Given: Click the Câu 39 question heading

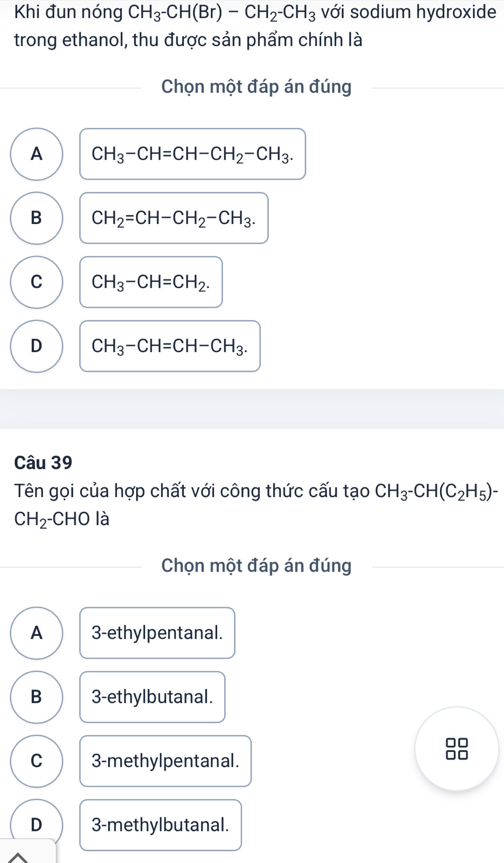Looking at the screenshot, I should click(x=44, y=462).
